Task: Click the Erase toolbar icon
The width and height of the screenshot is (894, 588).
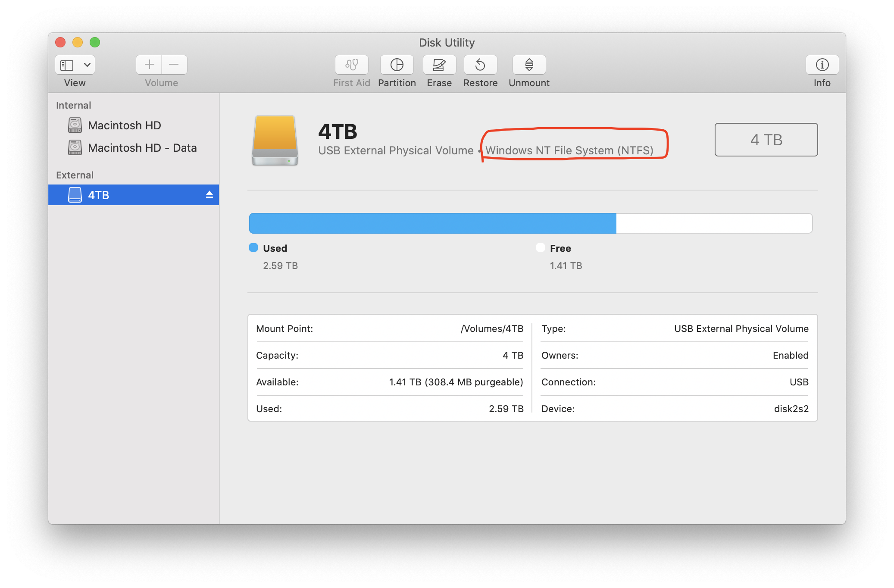Action: (x=439, y=65)
